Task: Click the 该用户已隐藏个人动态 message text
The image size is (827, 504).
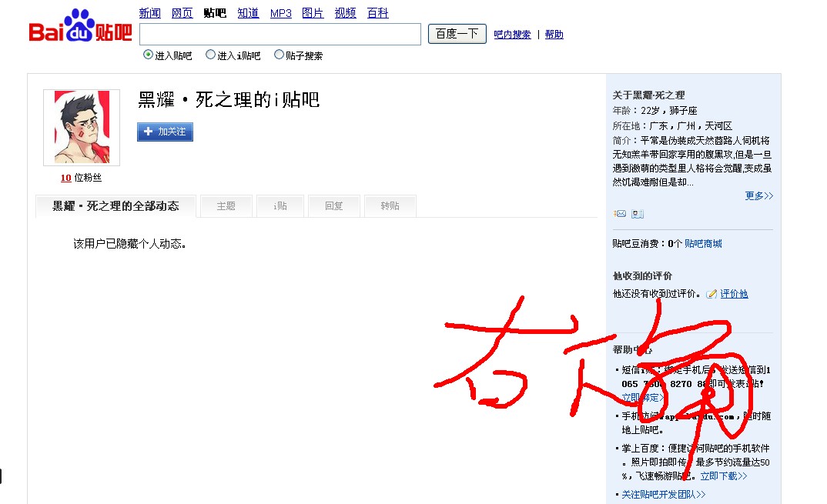Action: pos(129,244)
